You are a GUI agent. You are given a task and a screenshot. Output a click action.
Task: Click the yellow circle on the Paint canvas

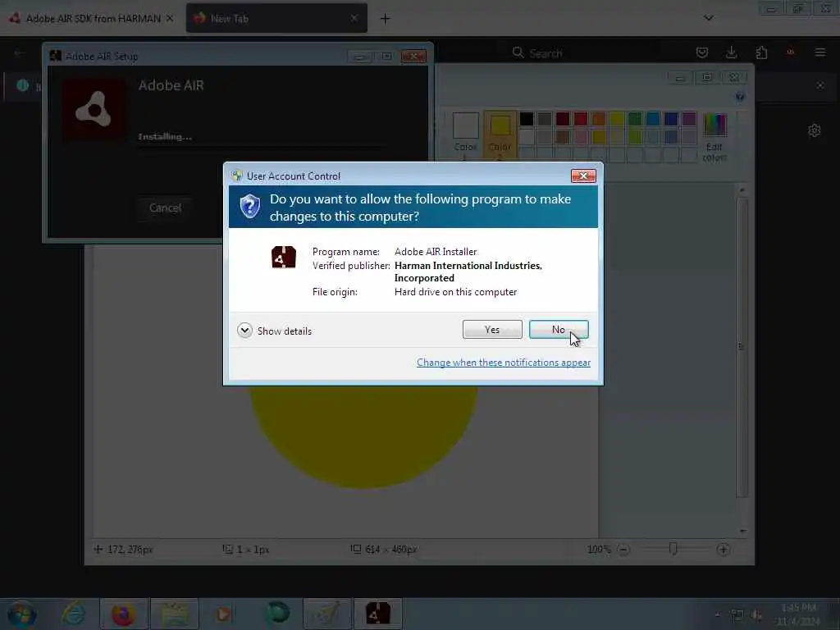pyautogui.click(x=364, y=436)
